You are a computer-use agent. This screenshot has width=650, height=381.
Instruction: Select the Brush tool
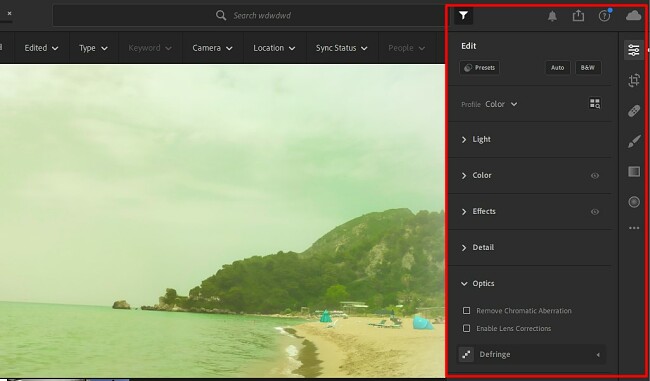coord(634,141)
